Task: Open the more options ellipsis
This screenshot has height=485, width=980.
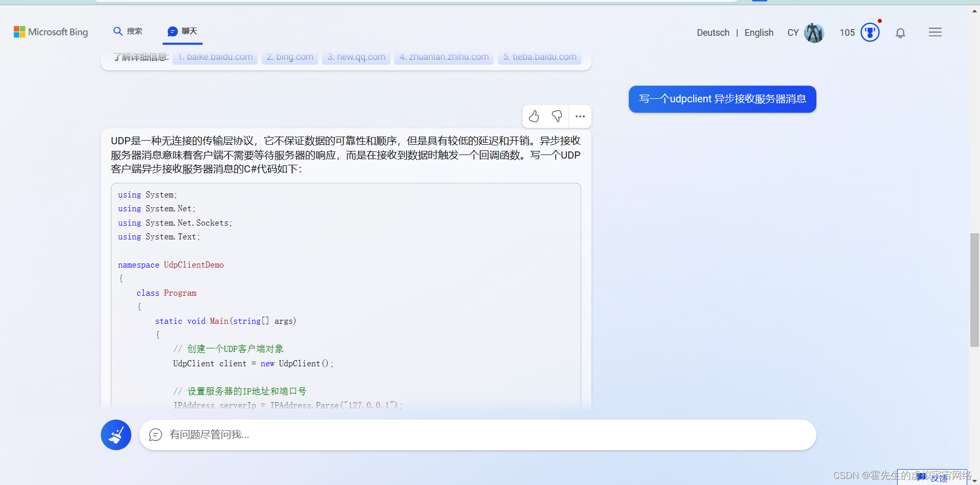Action: coord(580,117)
